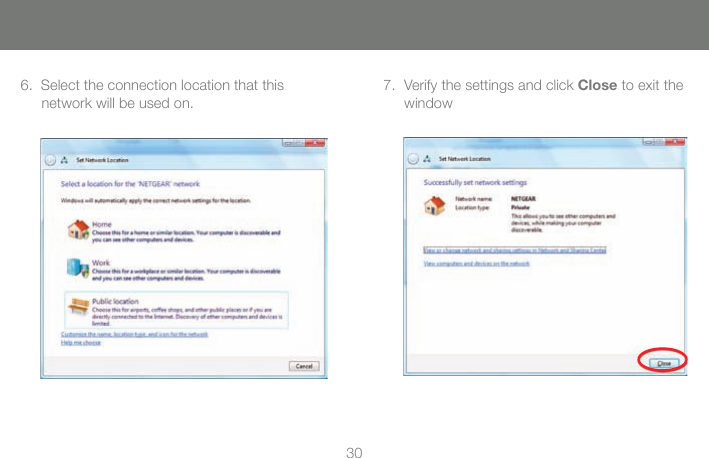Screen dimensions: 709x458
Task: Close the right window with the red X
Action: [x=676, y=142]
